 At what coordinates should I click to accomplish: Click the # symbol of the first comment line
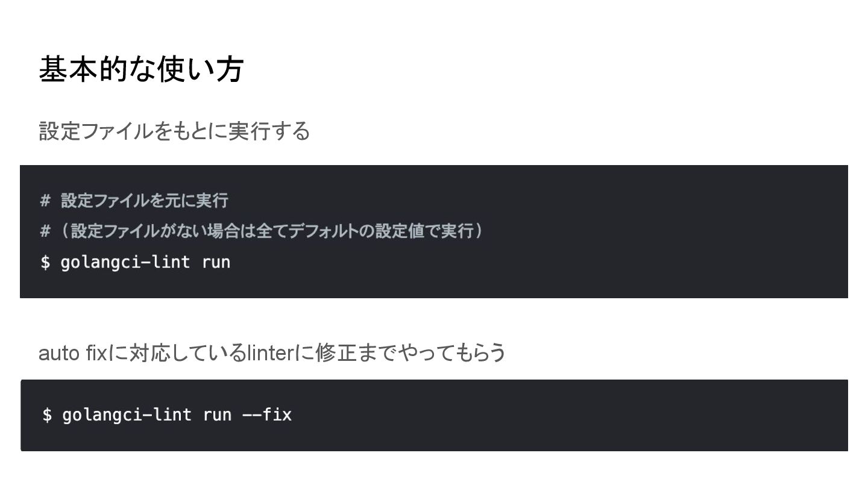(45, 200)
